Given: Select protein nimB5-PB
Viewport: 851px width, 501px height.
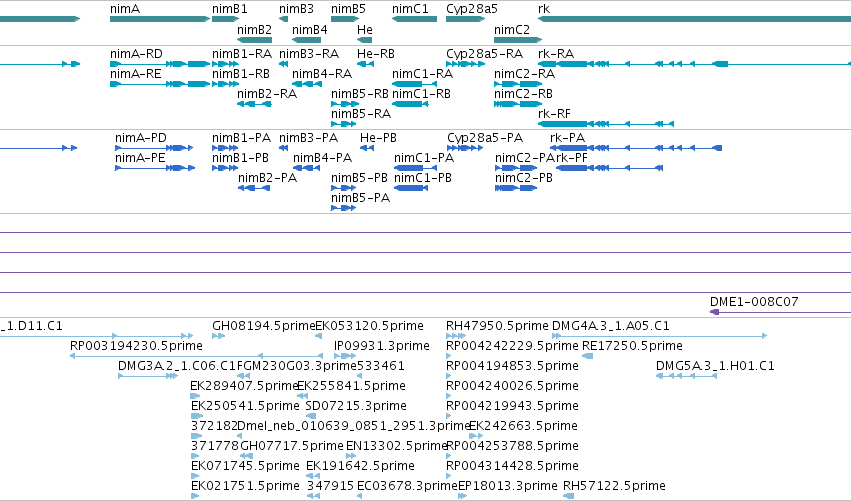Looking at the screenshot, I should tap(359, 178).
